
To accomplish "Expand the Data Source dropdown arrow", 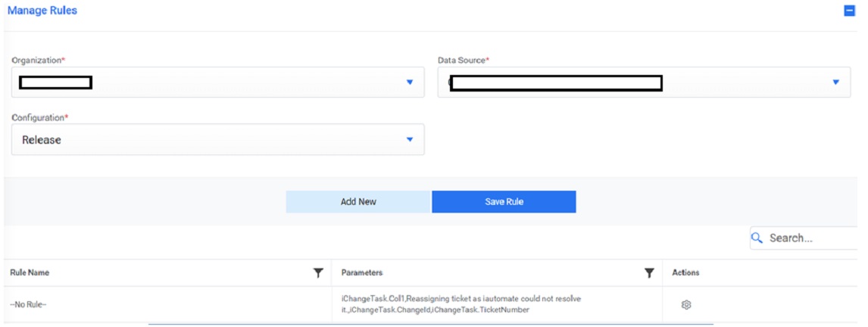I will pyautogui.click(x=835, y=82).
